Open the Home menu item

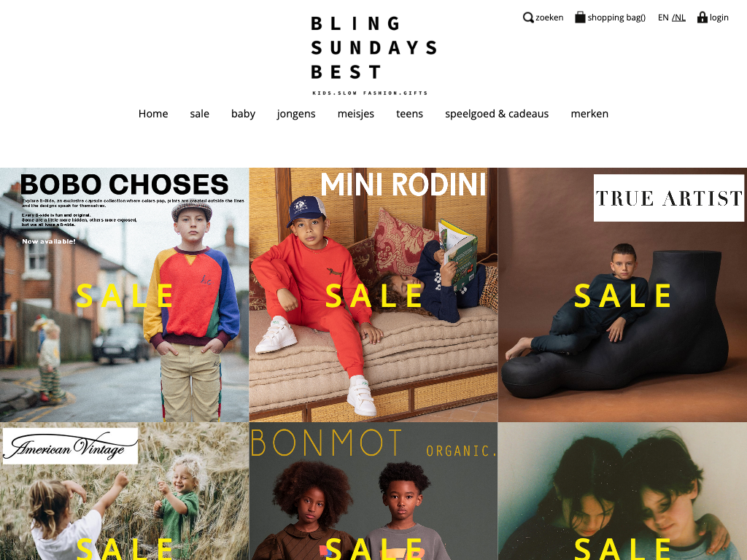pyautogui.click(x=153, y=114)
